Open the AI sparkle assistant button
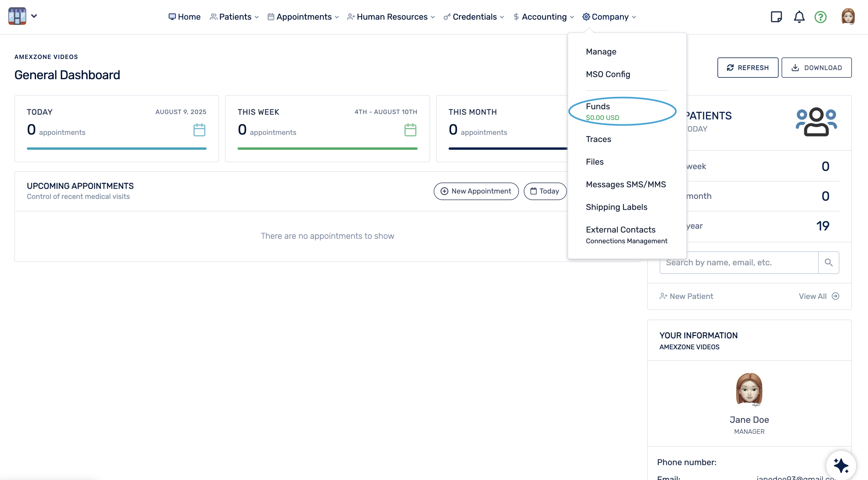The height and width of the screenshot is (480, 868). pyautogui.click(x=841, y=465)
